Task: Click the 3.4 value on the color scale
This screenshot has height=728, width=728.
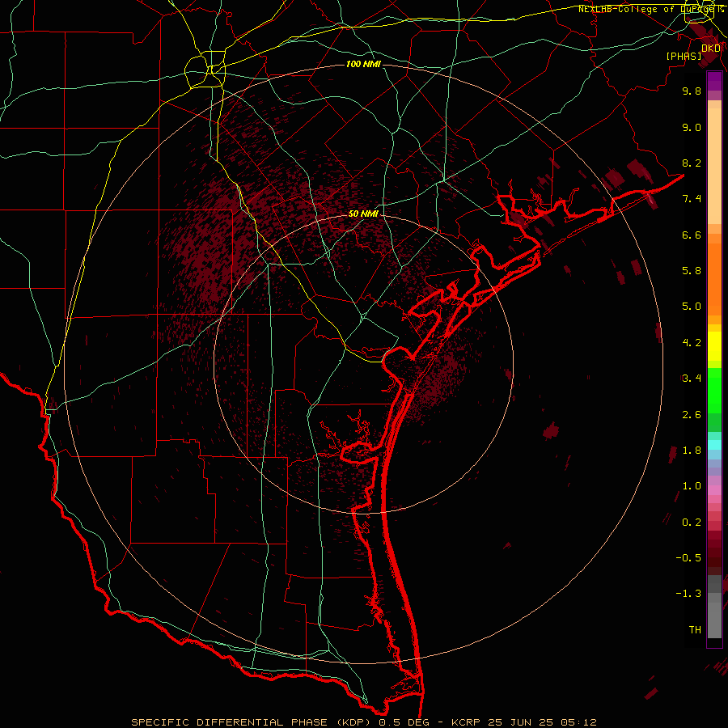Action: pyautogui.click(x=692, y=379)
